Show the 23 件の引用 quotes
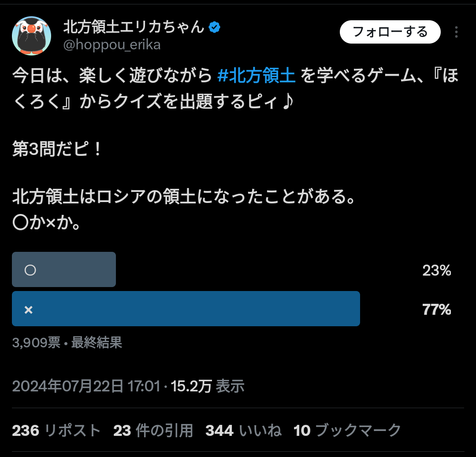The width and height of the screenshot is (476, 457). 153,430
